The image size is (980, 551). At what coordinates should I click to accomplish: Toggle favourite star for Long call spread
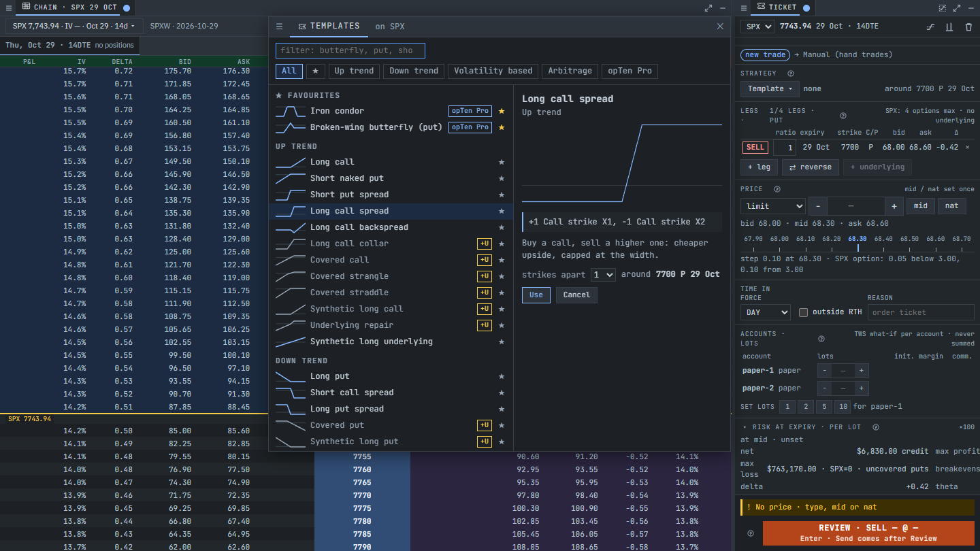(502, 211)
